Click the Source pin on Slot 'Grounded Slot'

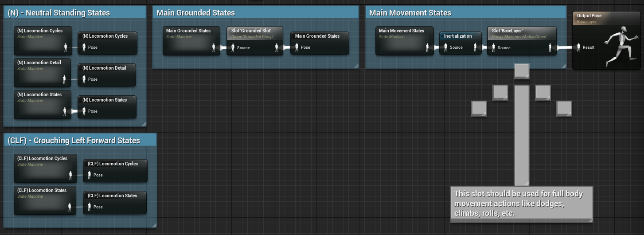point(233,47)
